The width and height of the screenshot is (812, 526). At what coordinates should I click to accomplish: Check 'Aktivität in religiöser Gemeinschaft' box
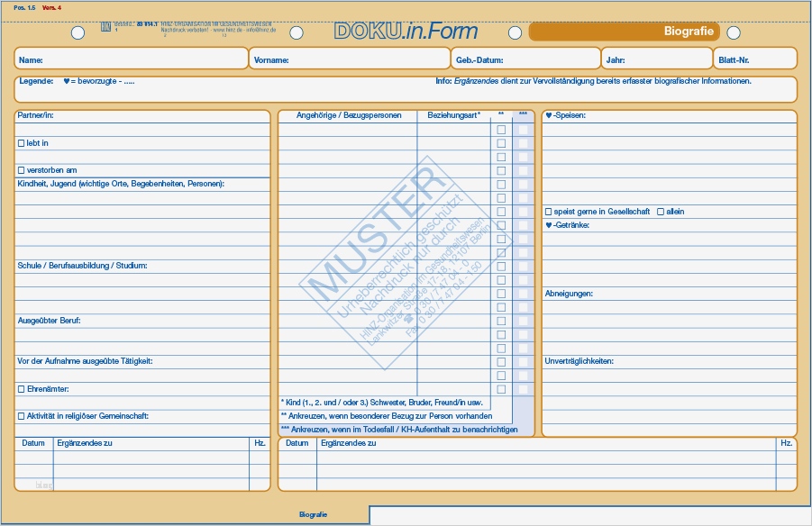(x=22, y=416)
